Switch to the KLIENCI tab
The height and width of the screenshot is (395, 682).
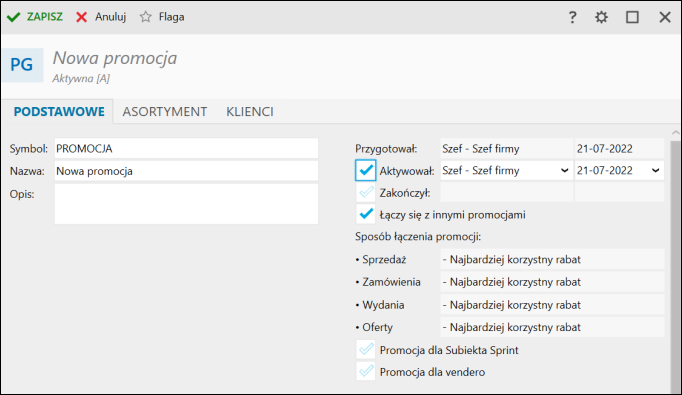tap(250, 112)
